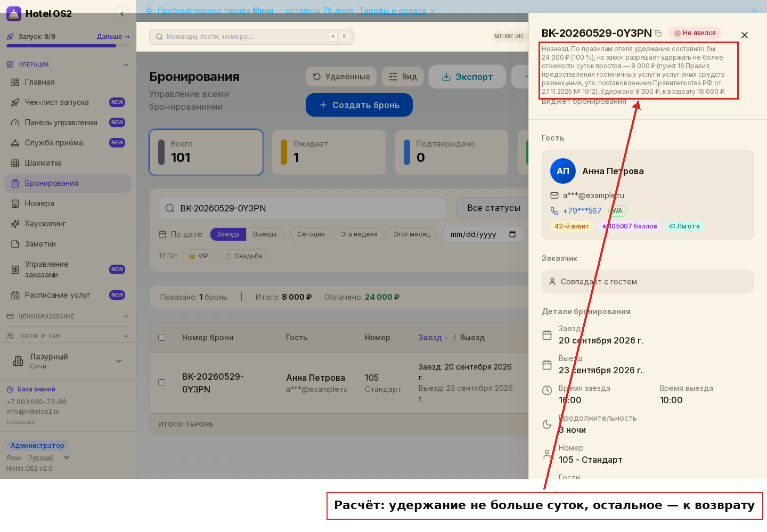Screen dimensions: 767x532
Task: Go to Хаускипинг section
Action: point(68,224)
